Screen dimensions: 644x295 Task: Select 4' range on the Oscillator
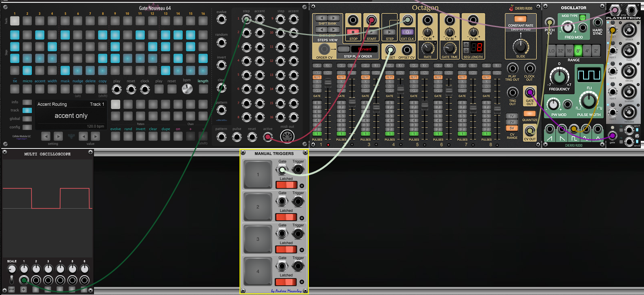[587, 51]
